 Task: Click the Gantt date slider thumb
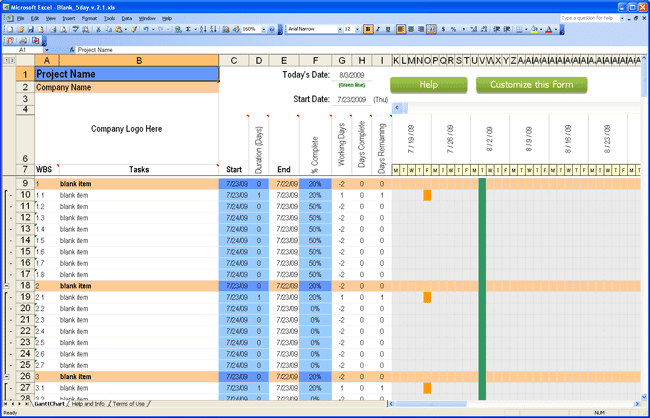[x=405, y=108]
